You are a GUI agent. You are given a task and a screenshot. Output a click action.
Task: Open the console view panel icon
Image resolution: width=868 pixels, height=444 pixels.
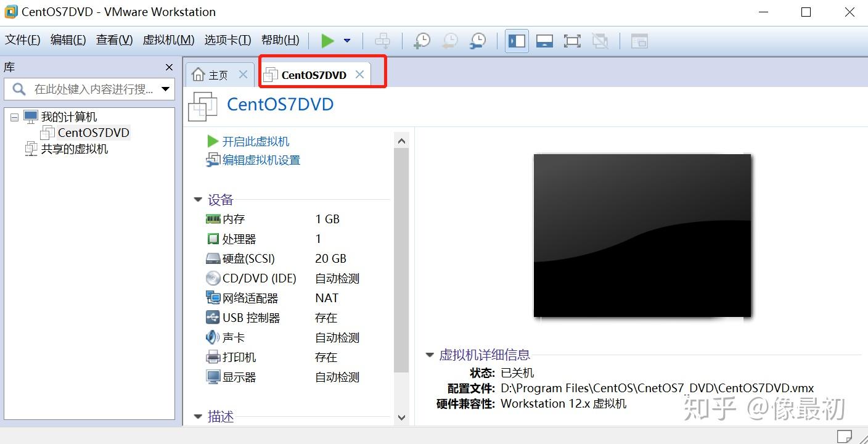[639, 41]
